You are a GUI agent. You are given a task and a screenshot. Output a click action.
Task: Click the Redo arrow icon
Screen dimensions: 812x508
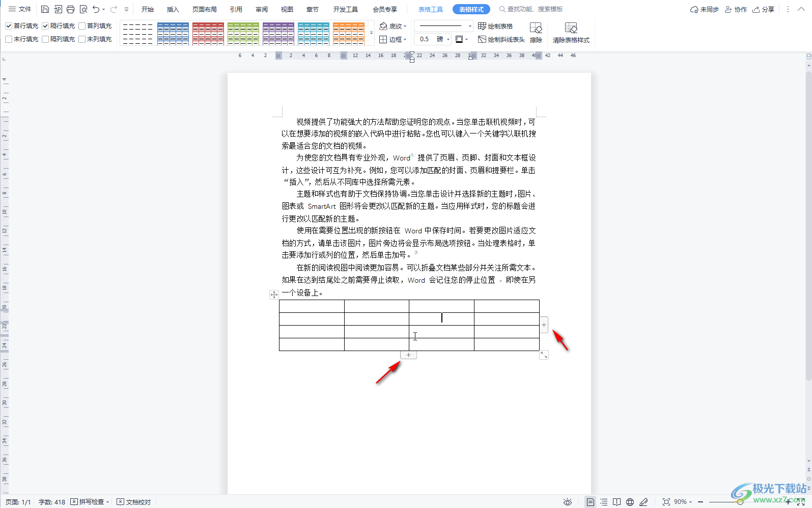(x=114, y=9)
